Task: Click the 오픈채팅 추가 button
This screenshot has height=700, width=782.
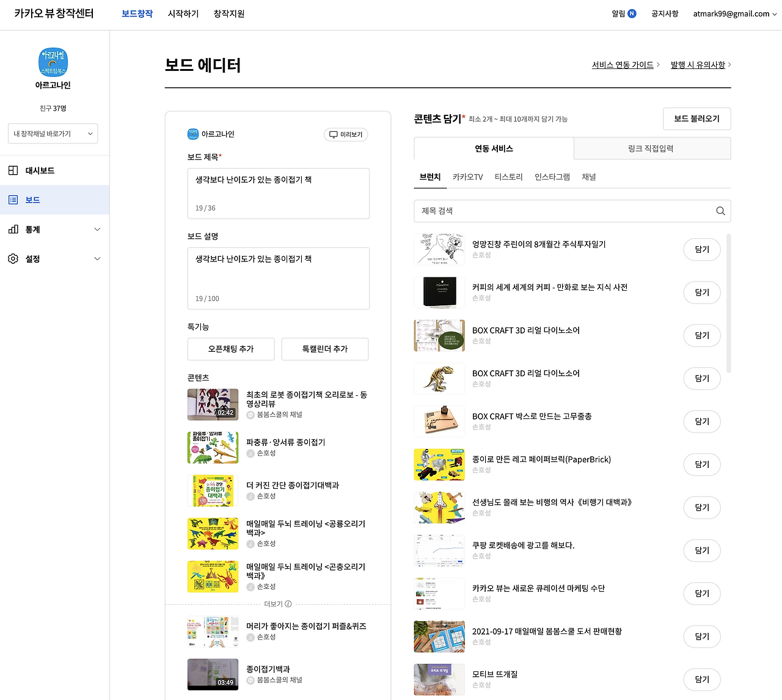Action: [x=230, y=349]
